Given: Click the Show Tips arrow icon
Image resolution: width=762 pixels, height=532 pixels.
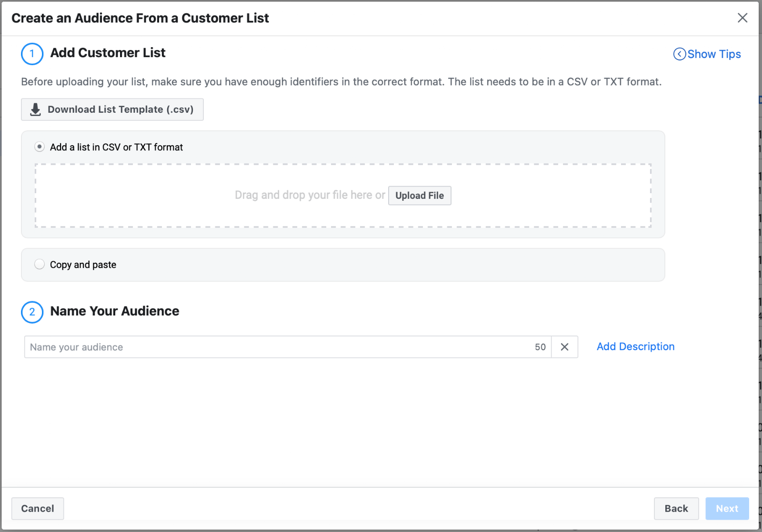Looking at the screenshot, I should pos(679,54).
